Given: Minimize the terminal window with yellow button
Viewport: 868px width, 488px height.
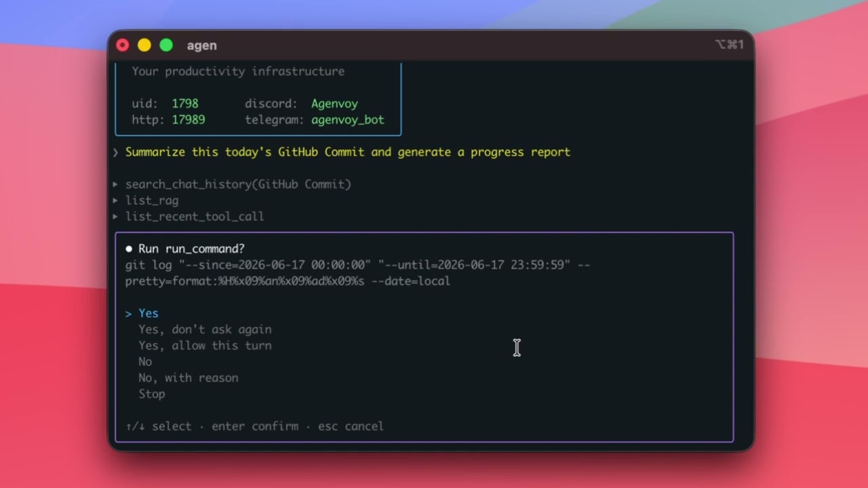Looking at the screenshot, I should coord(144,45).
